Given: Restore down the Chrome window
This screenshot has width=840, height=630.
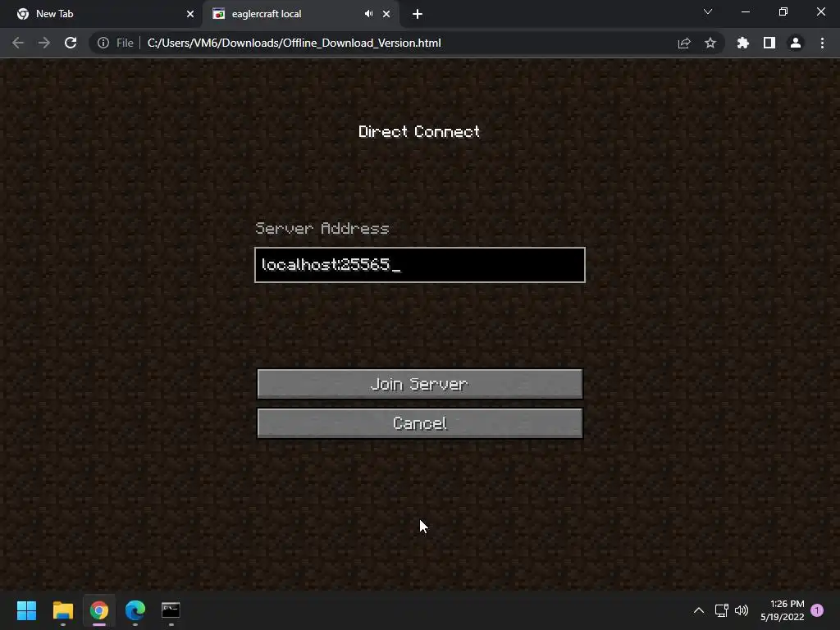Looking at the screenshot, I should coord(783,11).
